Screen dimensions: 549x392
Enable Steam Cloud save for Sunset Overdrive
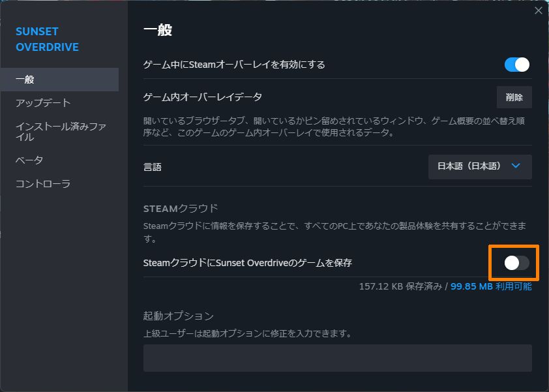point(516,263)
